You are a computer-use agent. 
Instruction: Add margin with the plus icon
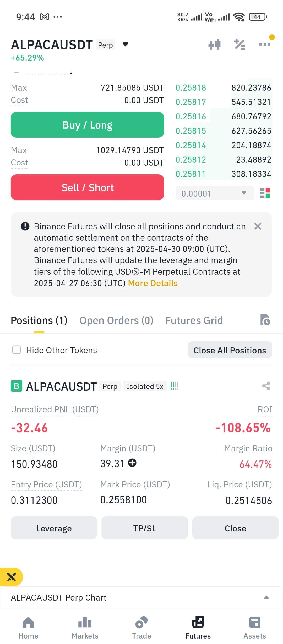coord(132,463)
